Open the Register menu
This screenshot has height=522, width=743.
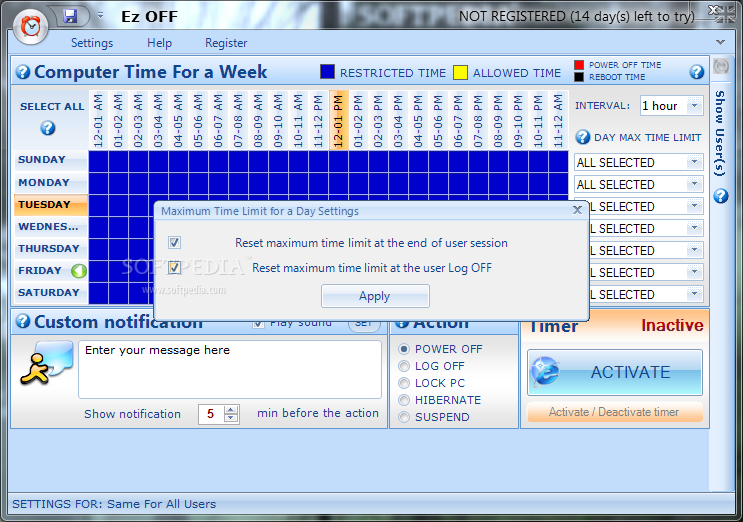(x=226, y=43)
